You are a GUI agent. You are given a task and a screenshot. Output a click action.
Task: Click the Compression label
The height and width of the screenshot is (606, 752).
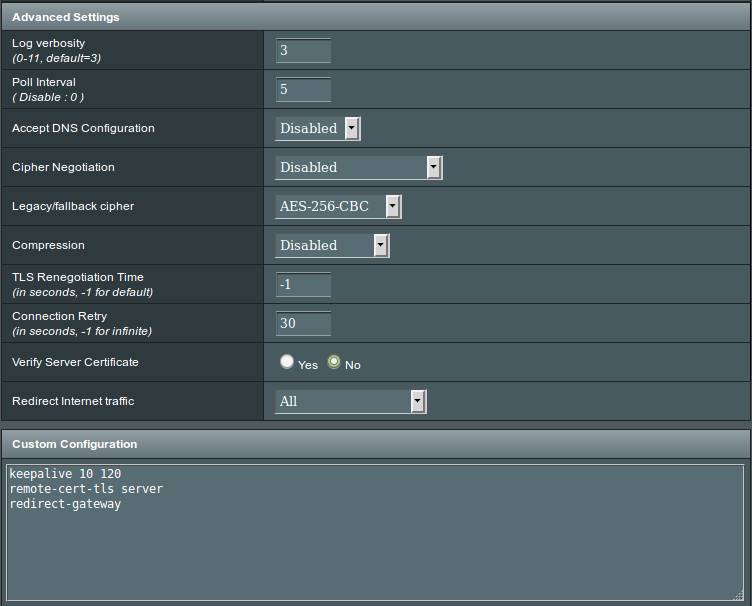coord(48,245)
